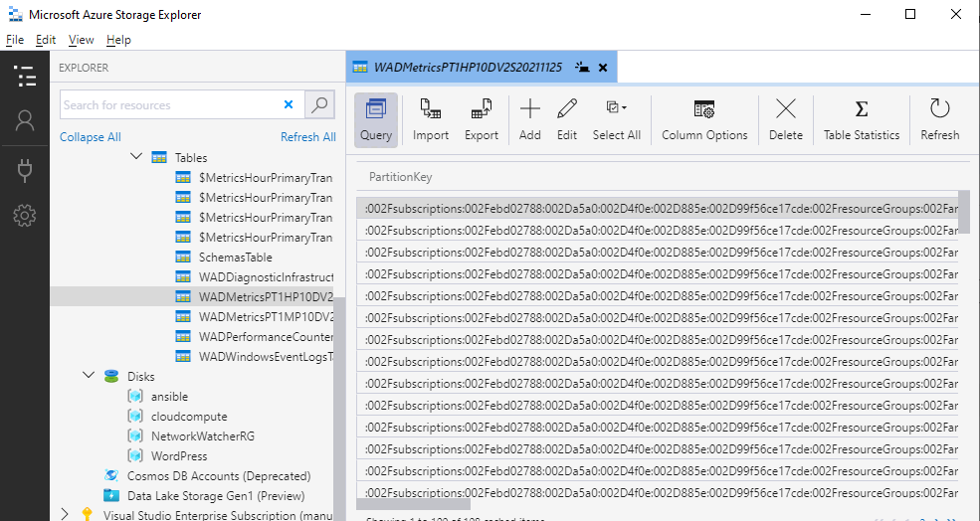Add a new entity with Add button
Image resolution: width=980 pixels, height=521 pixels.
(530, 120)
